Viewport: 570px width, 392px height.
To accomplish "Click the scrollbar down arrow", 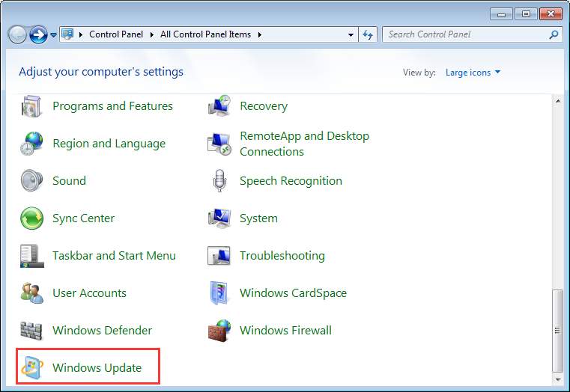I will [557, 379].
